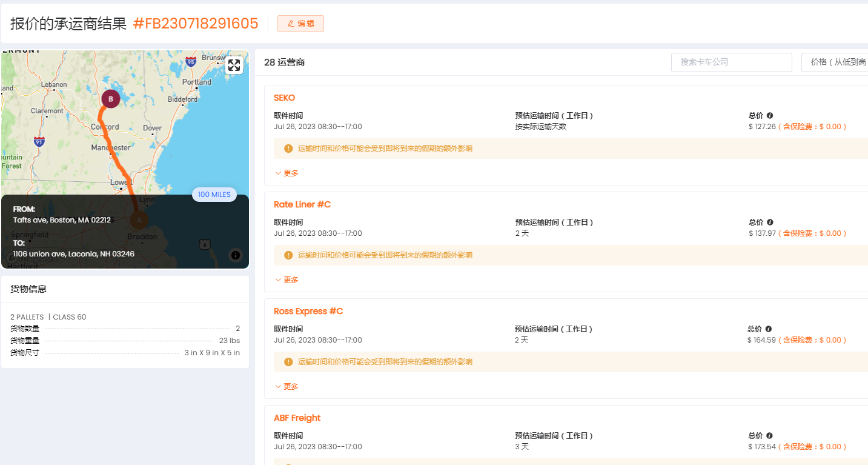Expand 更多 under Rate Liner #C

[287, 279]
